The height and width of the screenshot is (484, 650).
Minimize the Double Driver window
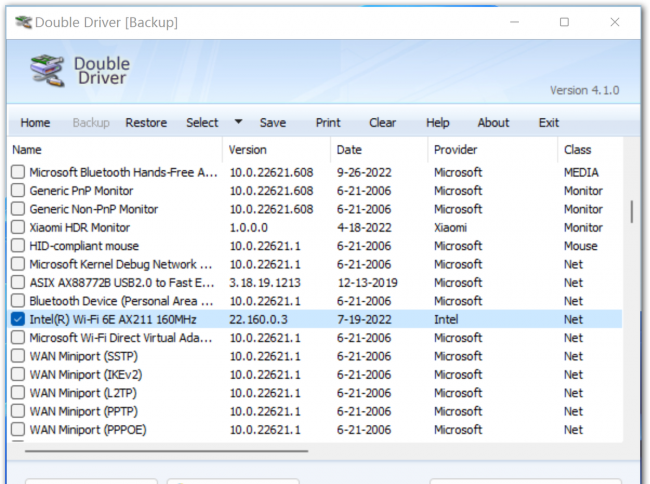[514, 22]
